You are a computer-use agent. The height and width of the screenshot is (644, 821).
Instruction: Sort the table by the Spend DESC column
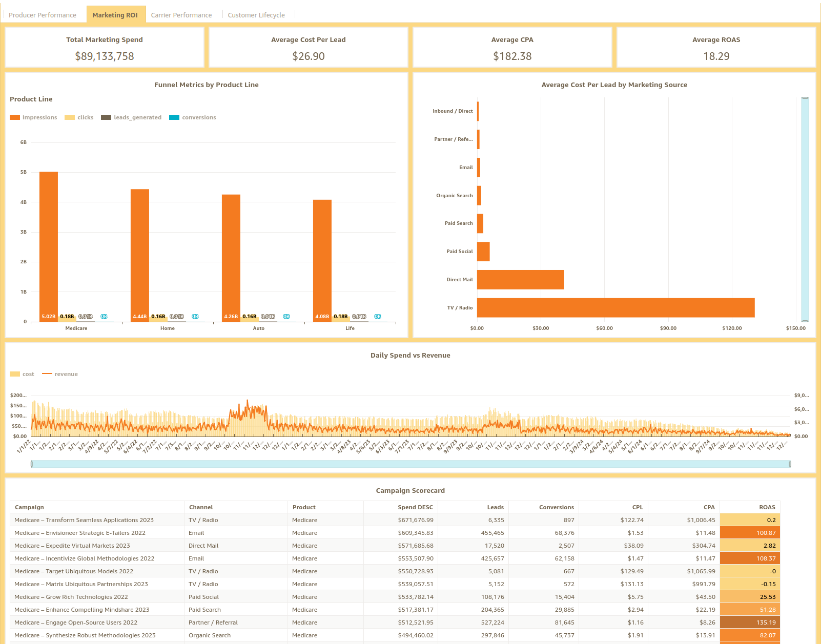[416, 507]
